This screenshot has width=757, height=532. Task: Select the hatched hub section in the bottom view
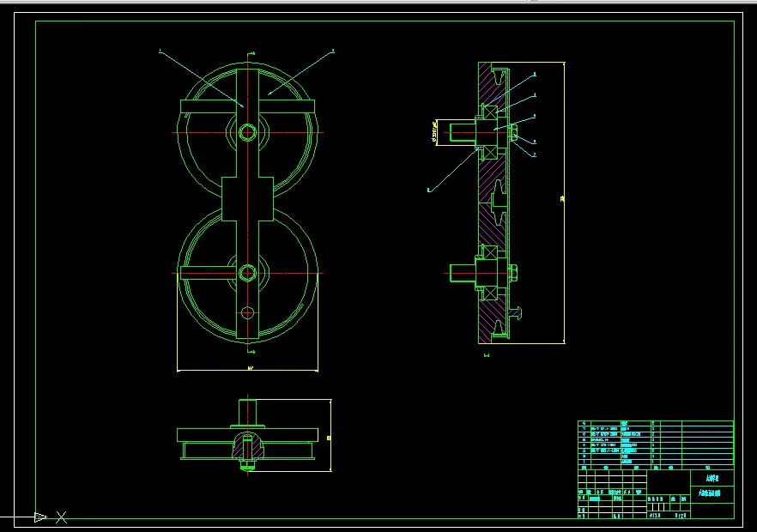tap(248, 446)
